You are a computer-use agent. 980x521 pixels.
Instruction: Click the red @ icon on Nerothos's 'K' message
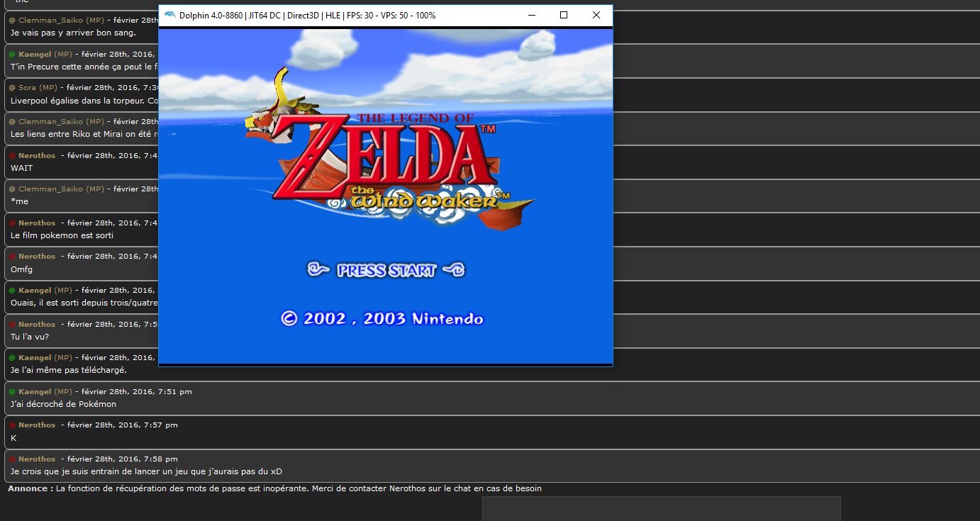tap(12, 425)
